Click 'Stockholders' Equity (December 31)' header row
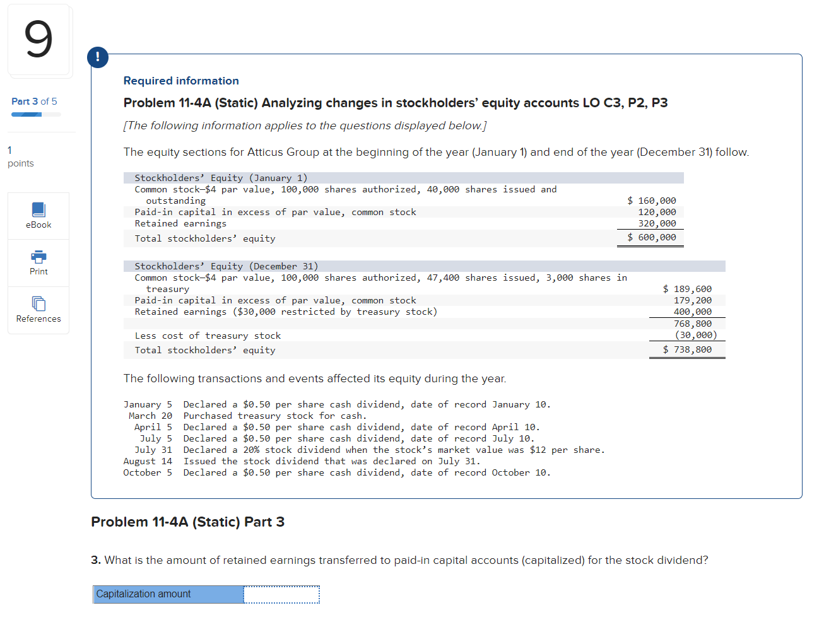824x644 pixels. 425,266
